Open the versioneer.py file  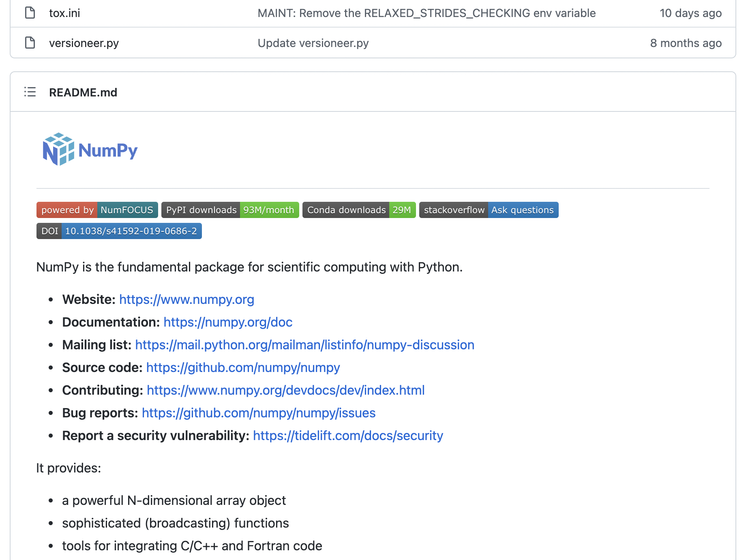point(84,43)
